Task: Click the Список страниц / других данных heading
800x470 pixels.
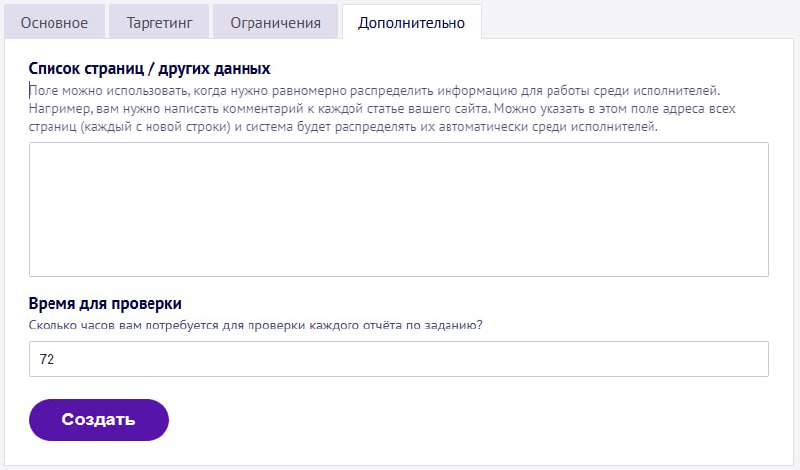Action: pos(149,68)
